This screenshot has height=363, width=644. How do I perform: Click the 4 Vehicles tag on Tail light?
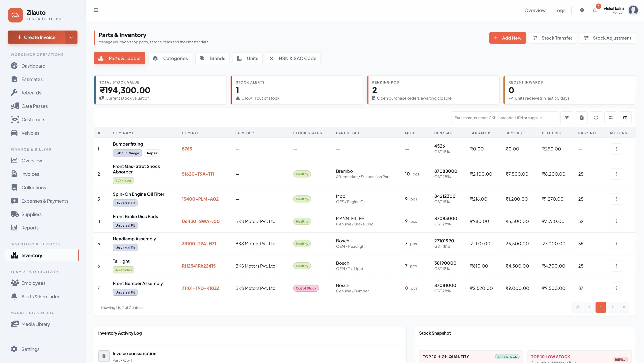click(x=123, y=270)
